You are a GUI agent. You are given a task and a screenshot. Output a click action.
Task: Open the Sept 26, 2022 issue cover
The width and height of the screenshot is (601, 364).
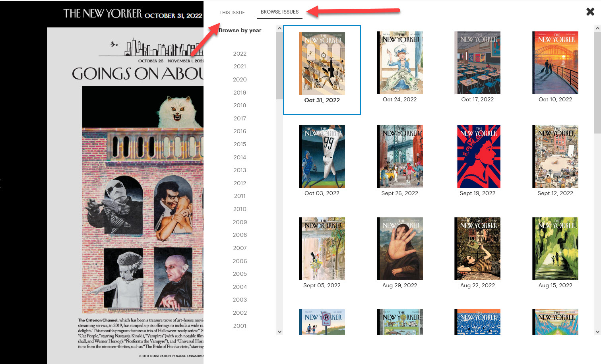coord(400,157)
